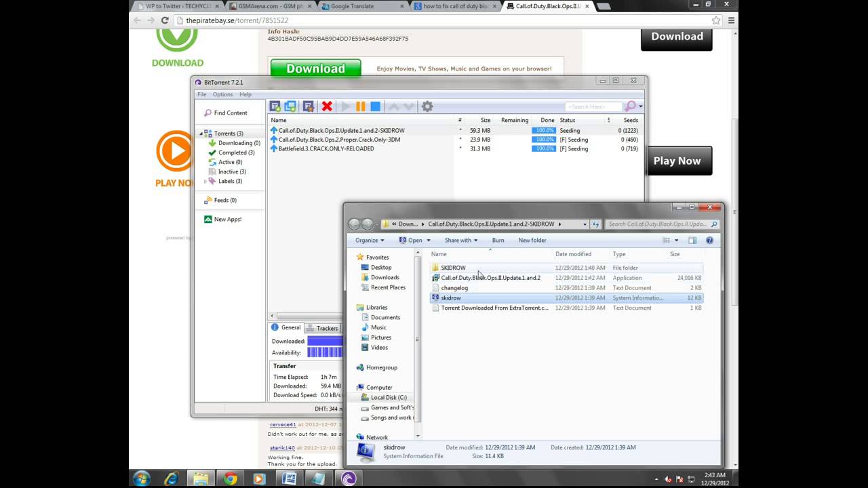Open Pictures library in navigation pane

(380, 338)
